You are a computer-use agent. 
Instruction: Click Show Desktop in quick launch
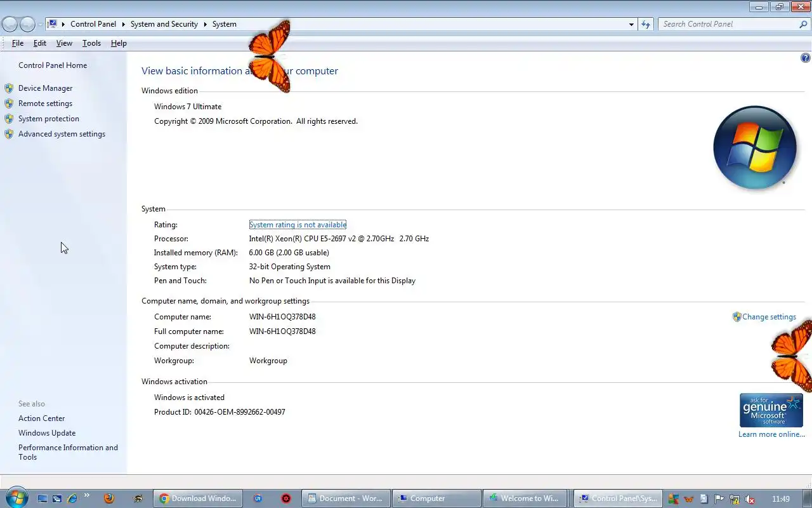43,498
